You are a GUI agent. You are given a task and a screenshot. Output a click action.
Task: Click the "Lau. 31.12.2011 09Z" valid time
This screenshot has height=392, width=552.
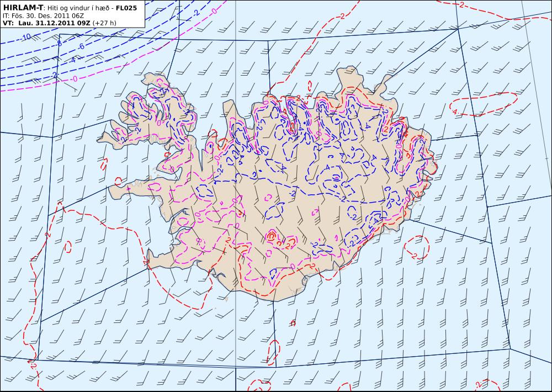point(55,23)
